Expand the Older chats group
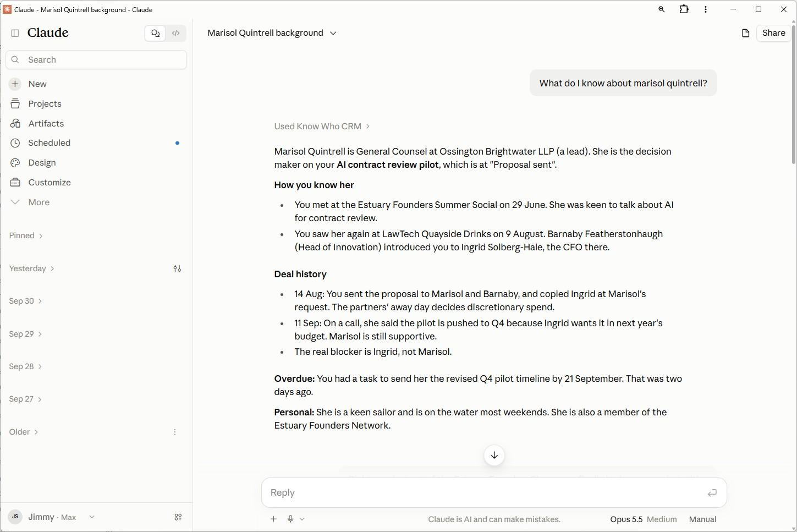This screenshot has width=797, height=532. pos(24,432)
